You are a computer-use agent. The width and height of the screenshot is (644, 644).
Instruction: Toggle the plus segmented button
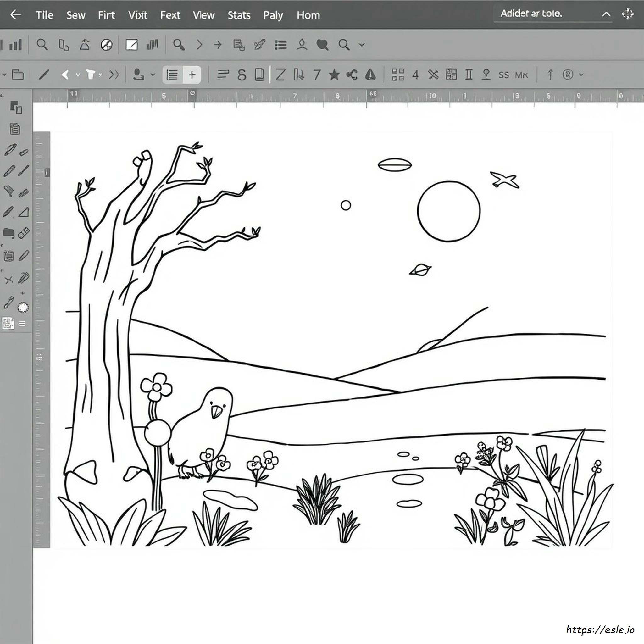[192, 75]
